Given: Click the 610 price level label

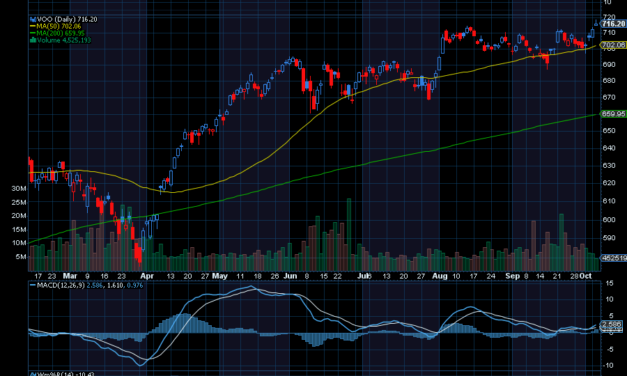Looking at the screenshot, I should click(x=609, y=201).
